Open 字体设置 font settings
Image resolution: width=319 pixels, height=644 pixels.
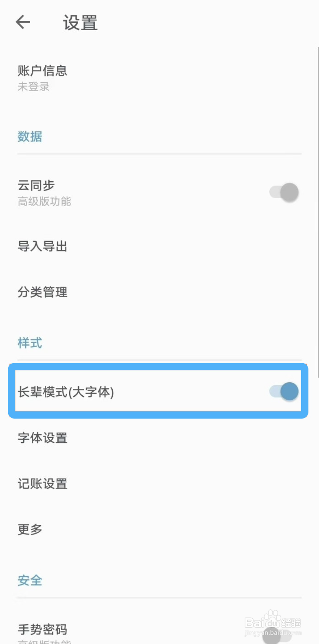click(x=42, y=438)
